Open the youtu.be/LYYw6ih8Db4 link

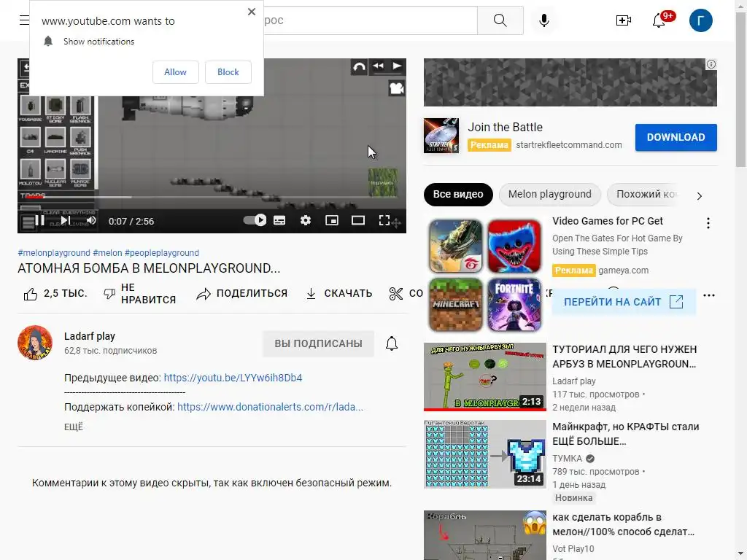tap(233, 378)
